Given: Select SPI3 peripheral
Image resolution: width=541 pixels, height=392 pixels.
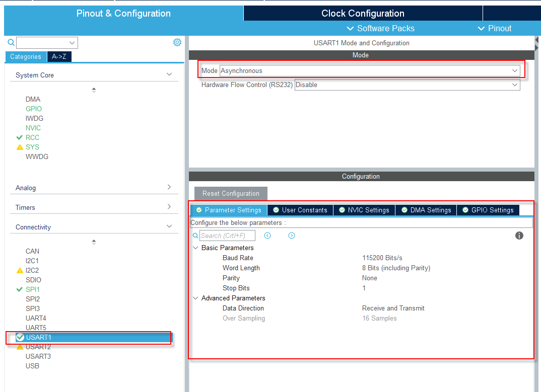Looking at the screenshot, I should [33, 308].
